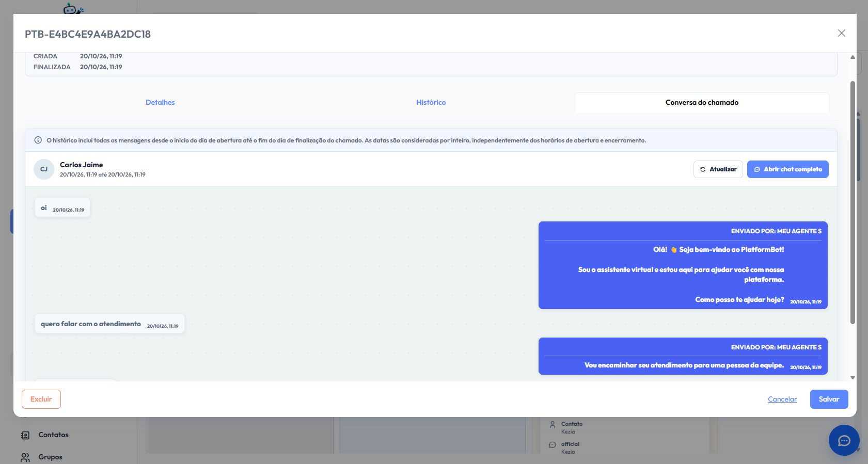Open the Histórico tab
This screenshot has height=464, width=868.
431,102
